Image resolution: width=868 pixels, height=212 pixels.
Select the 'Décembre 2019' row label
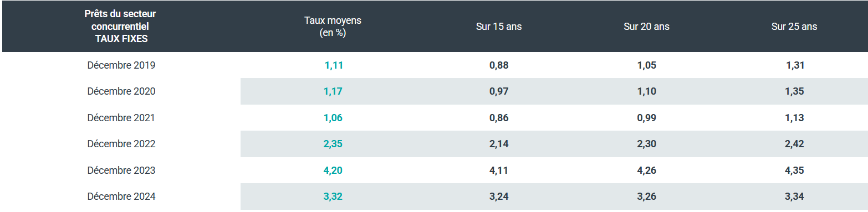[121, 65]
